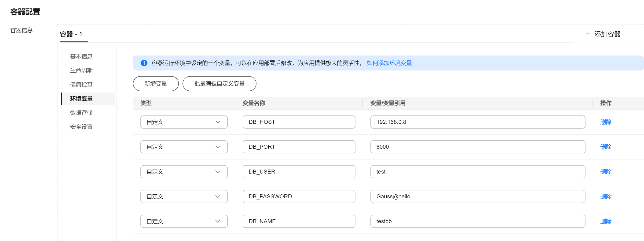Go to 健康检查 section
This screenshot has height=241, width=644.
[x=81, y=85]
